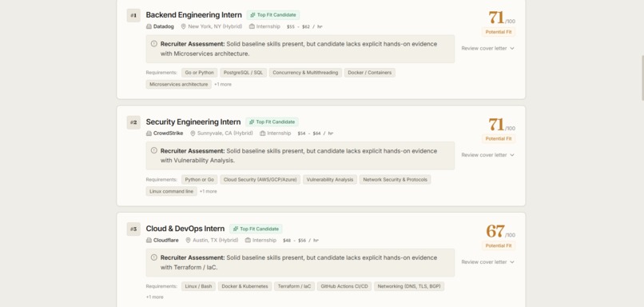
Task: Select the Go or Python requirement tag
Action: pyautogui.click(x=199, y=73)
